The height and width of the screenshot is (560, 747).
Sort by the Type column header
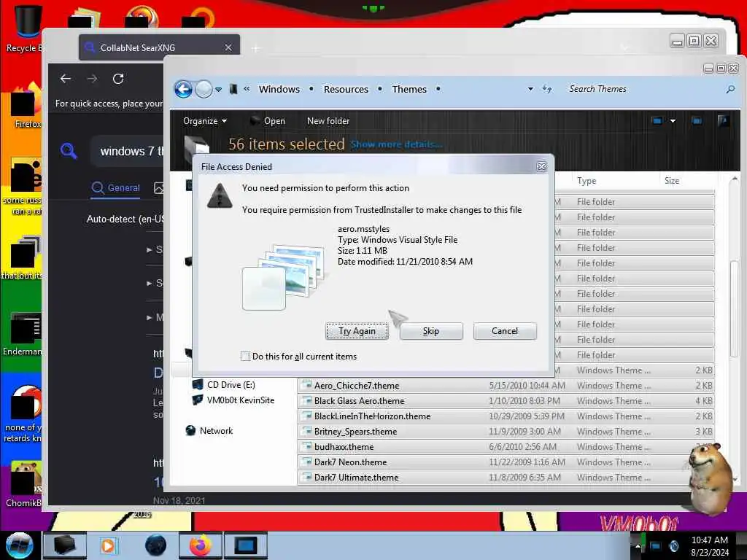[x=587, y=181]
